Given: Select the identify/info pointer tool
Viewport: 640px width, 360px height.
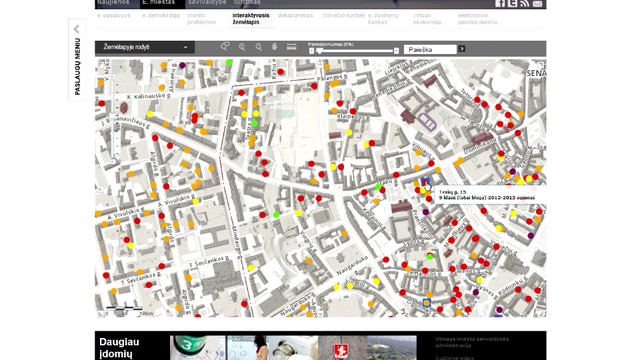Looking at the screenshot, I should tap(225, 47).
